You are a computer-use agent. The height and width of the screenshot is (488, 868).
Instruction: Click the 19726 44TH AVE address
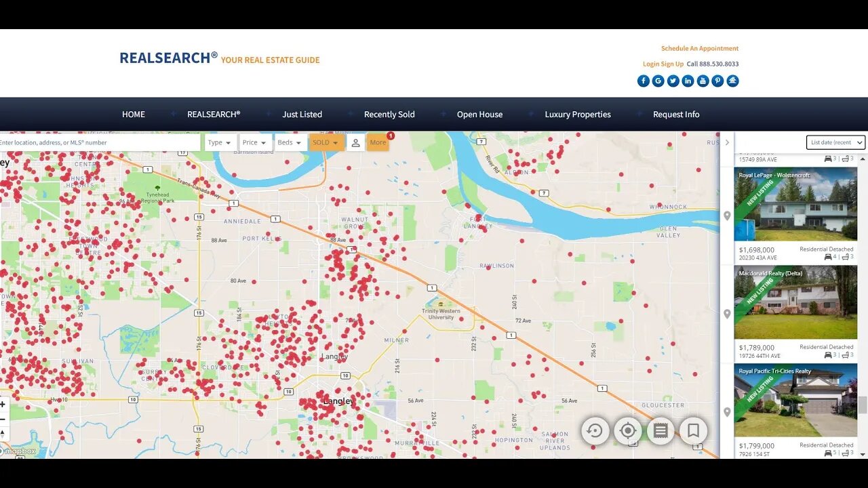(x=759, y=356)
